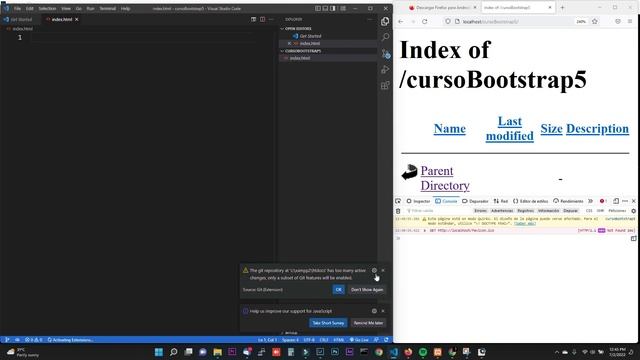Screen dimensions: 640x360
Task: Click Responsive Design Mode icon in DevTools
Action: pyautogui.click(x=616, y=201)
